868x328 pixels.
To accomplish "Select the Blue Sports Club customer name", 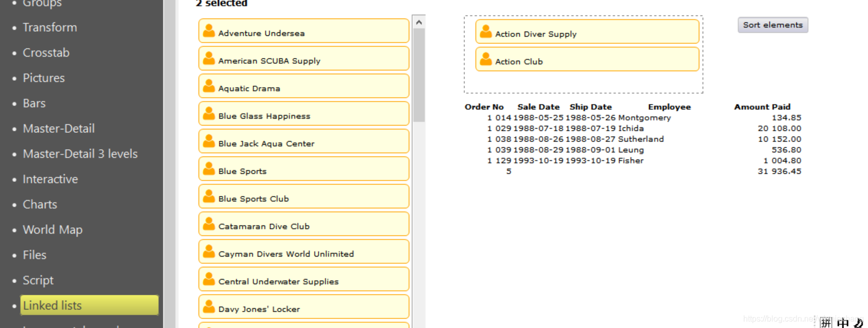I will (x=254, y=199).
